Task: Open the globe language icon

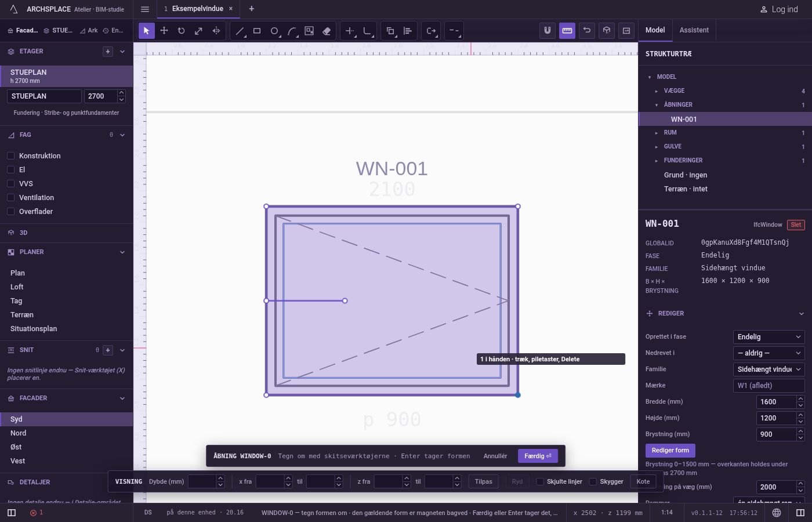Action: pyautogui.click(x=777, y=513)
